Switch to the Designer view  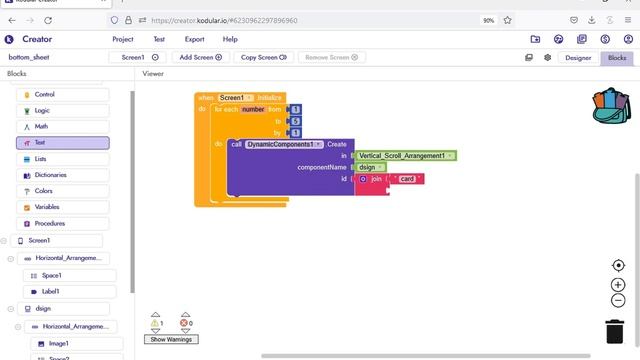point(578,58)
